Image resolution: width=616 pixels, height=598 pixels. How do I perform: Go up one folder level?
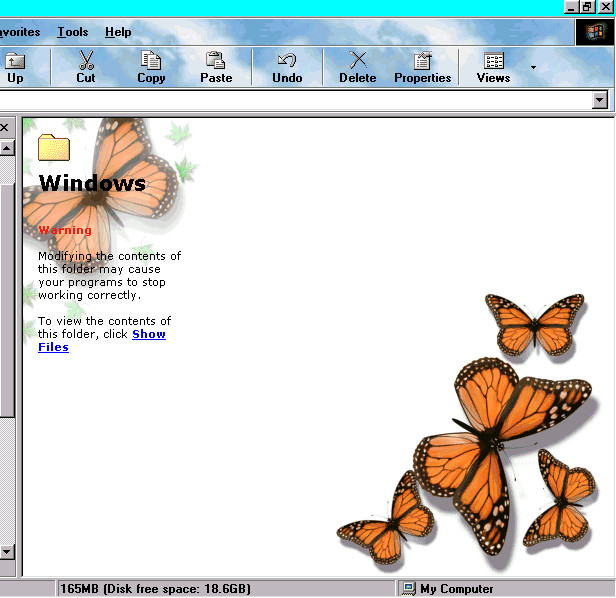point(15,68)
